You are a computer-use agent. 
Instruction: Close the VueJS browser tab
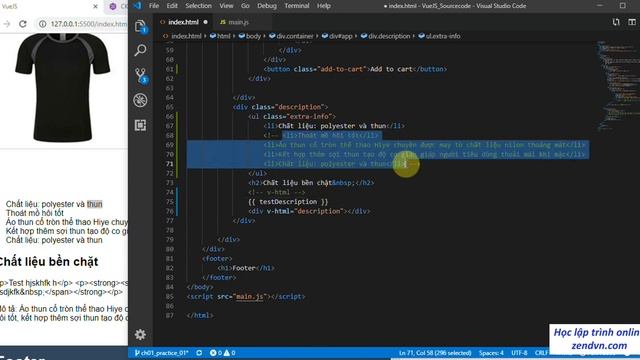pyautogui.click(x=96, y=7)
